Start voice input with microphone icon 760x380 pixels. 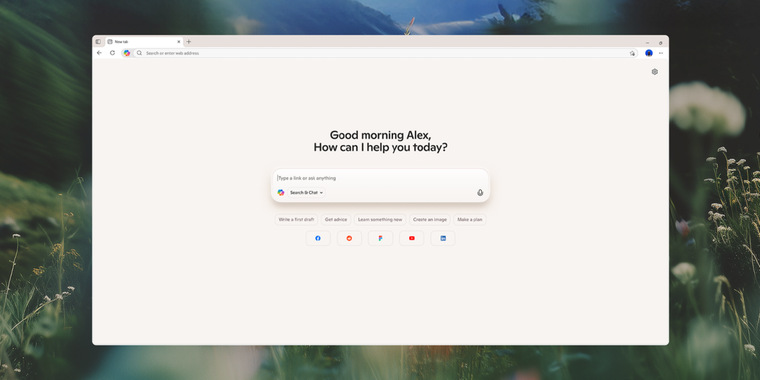[480, 192]
